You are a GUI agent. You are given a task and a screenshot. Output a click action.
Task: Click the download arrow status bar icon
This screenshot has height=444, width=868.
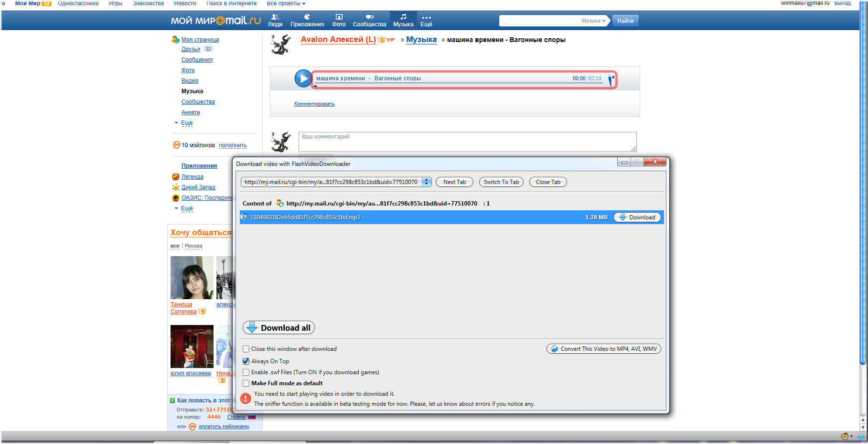(x=861, y=436)
